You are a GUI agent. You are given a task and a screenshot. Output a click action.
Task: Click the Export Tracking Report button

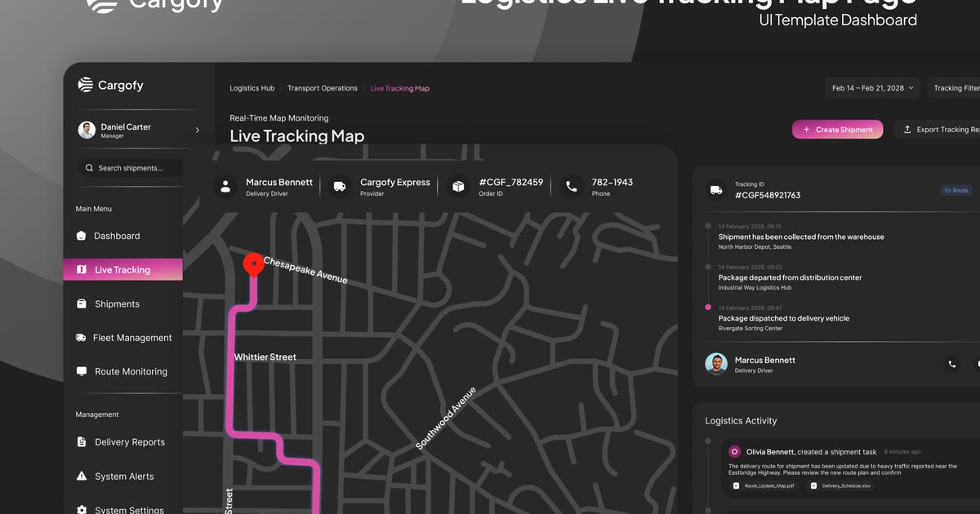point(939,130)
